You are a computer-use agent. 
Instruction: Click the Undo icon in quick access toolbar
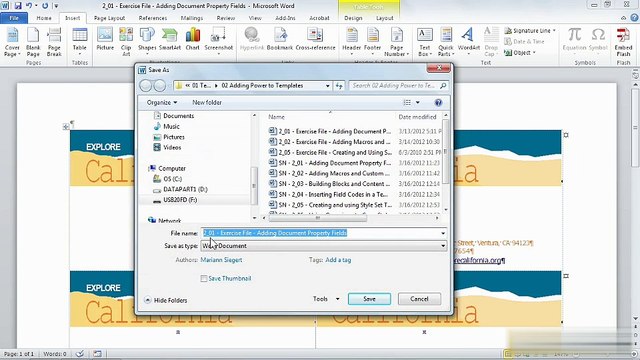(29, 6)
